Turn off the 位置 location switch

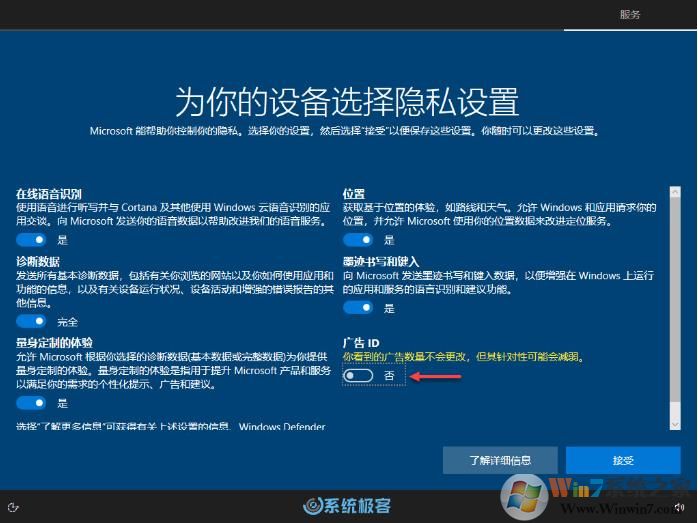point(358,240)
